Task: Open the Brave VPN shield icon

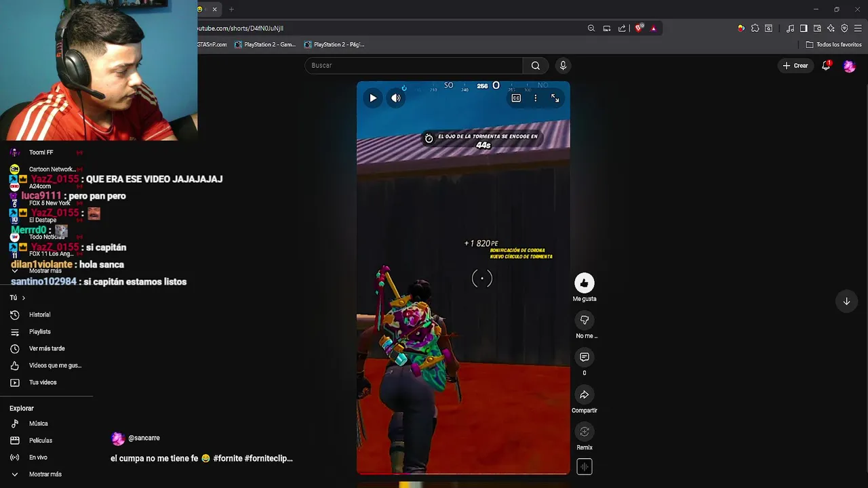Action: pos(844,28)
